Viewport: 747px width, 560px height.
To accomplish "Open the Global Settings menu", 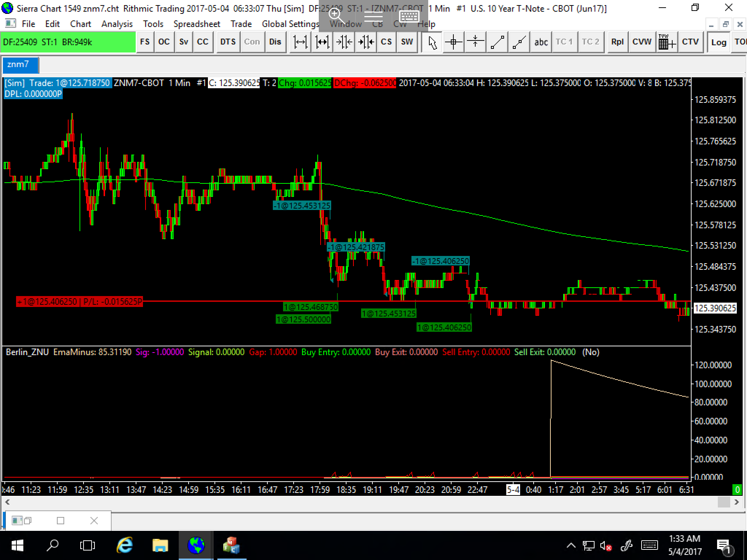I will tap(290, 24).
